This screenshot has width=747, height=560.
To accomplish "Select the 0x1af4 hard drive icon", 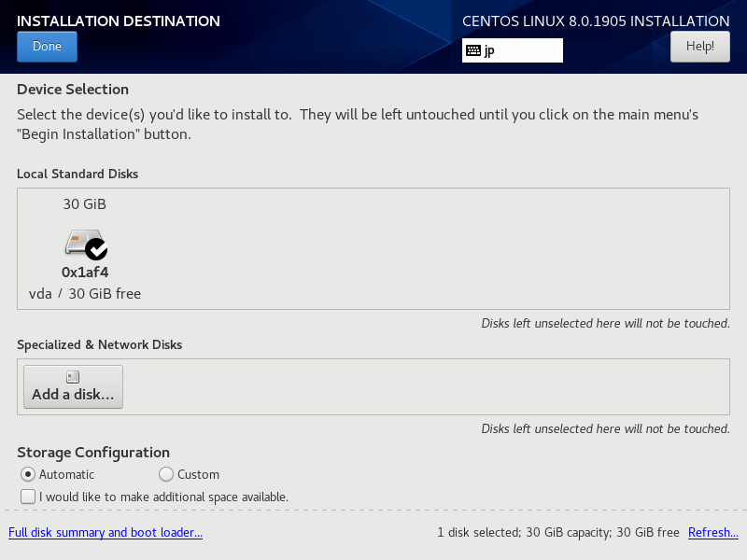I will pyautogui.click(x=82, y=242).
